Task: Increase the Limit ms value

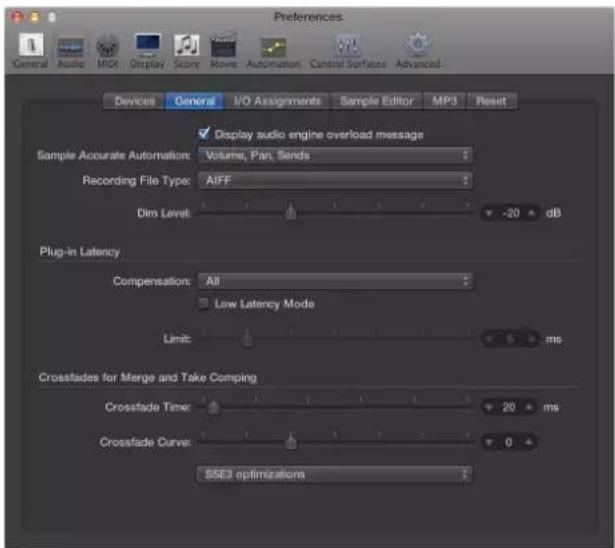Action: point(531,339)
